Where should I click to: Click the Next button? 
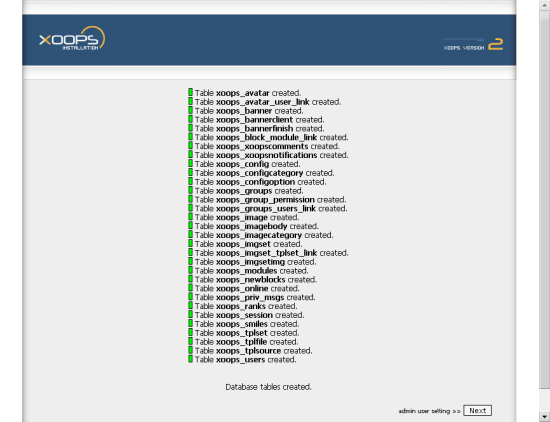477,410
